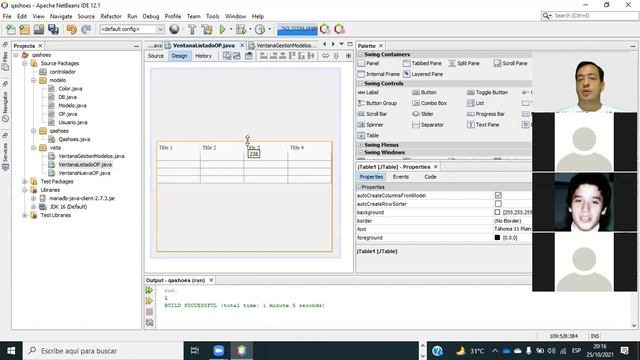Expand the Swing Menus palette section
This screenshot has width=640, height=360.
click(x=360, y=145)
